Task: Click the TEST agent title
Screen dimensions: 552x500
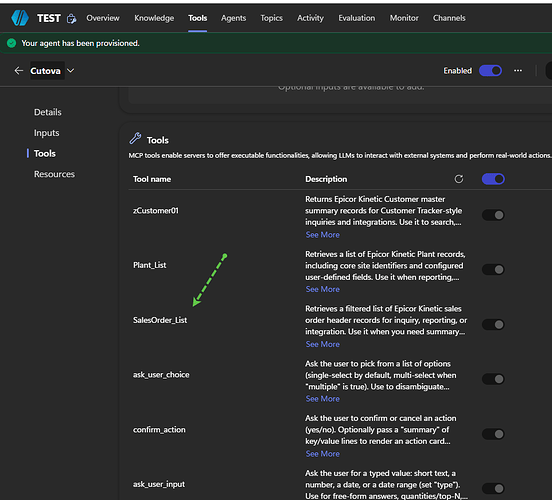Action: (49, 18)
